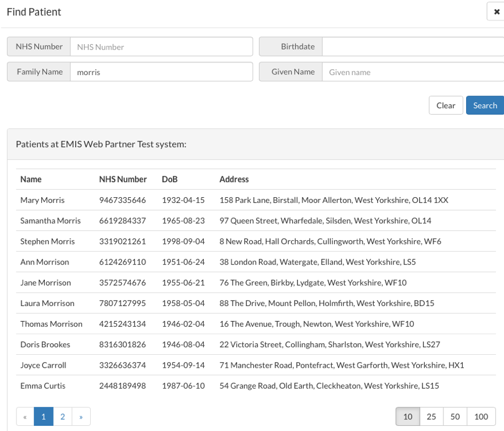The height and width of the screenshot is (431, 504).
Task: Click NHS number 8316301826
Action: tap(122, 344)
